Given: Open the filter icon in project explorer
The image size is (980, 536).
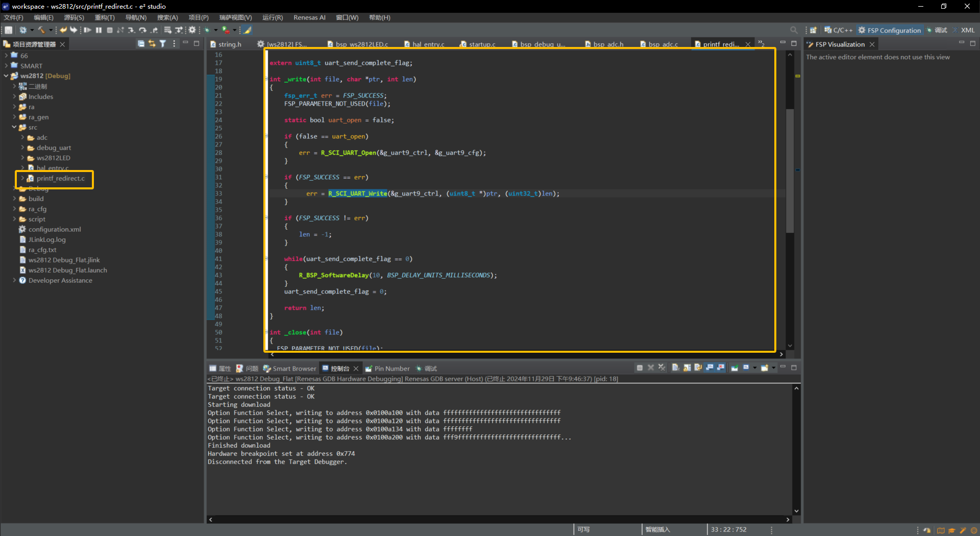Looking at the screenshot, I should [x=163, y=44].
